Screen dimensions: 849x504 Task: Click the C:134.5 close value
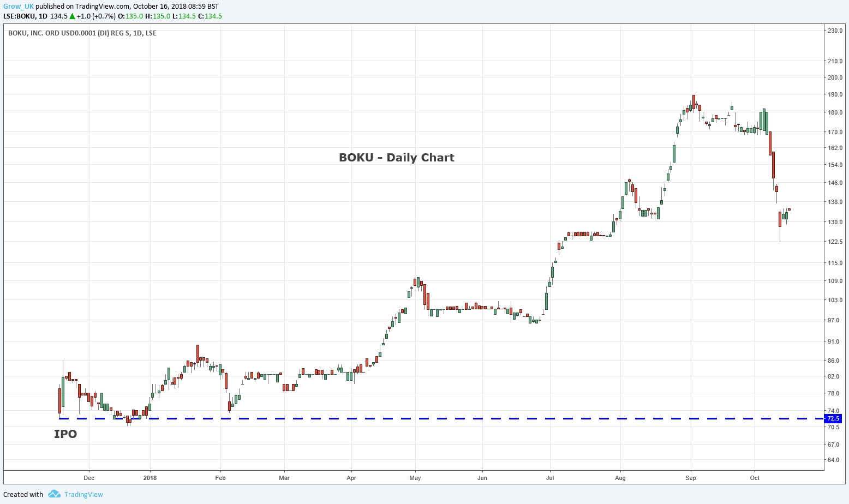(210, 16)
